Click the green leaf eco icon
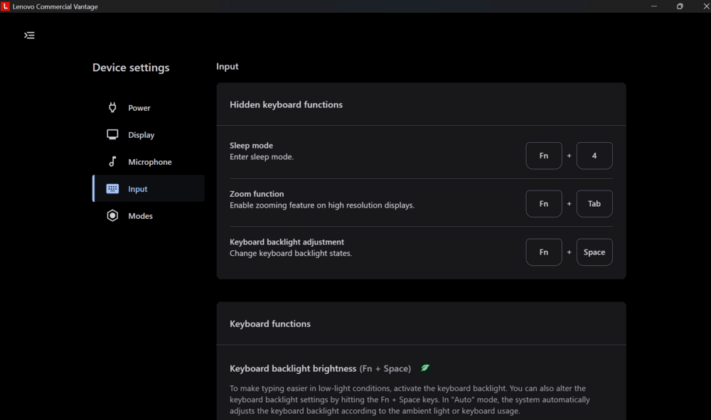 point(425,368)
